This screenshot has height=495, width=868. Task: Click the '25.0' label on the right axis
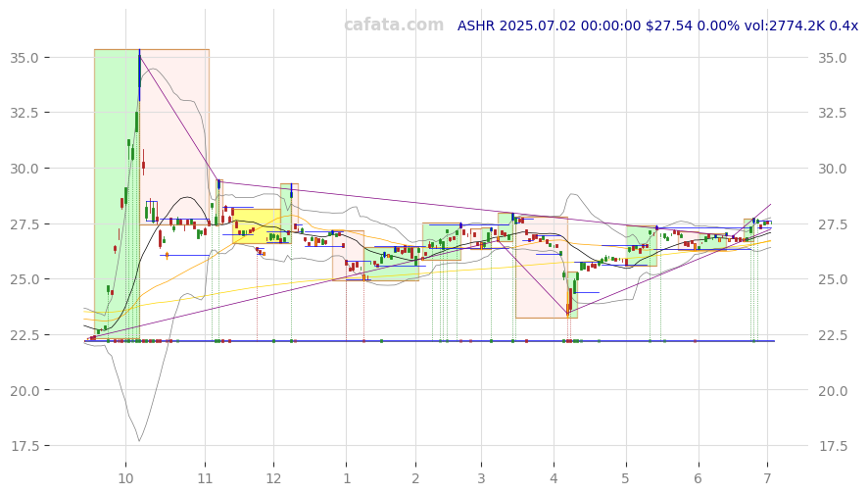pos(833,279)
